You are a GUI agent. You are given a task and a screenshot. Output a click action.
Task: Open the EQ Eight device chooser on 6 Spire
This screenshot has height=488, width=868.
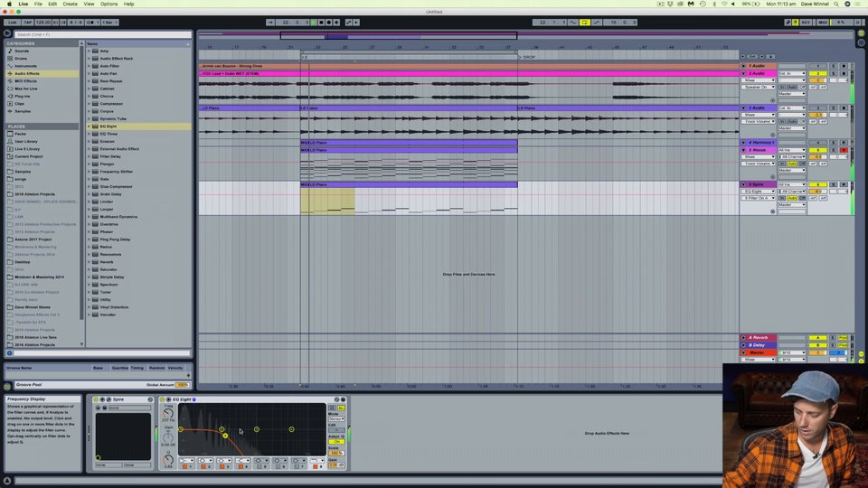click(759, 192)
